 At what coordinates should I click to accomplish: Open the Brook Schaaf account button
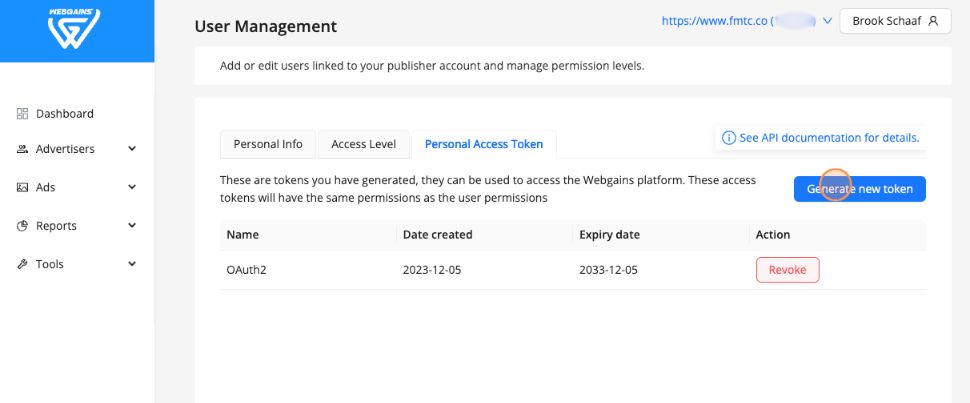895,21
